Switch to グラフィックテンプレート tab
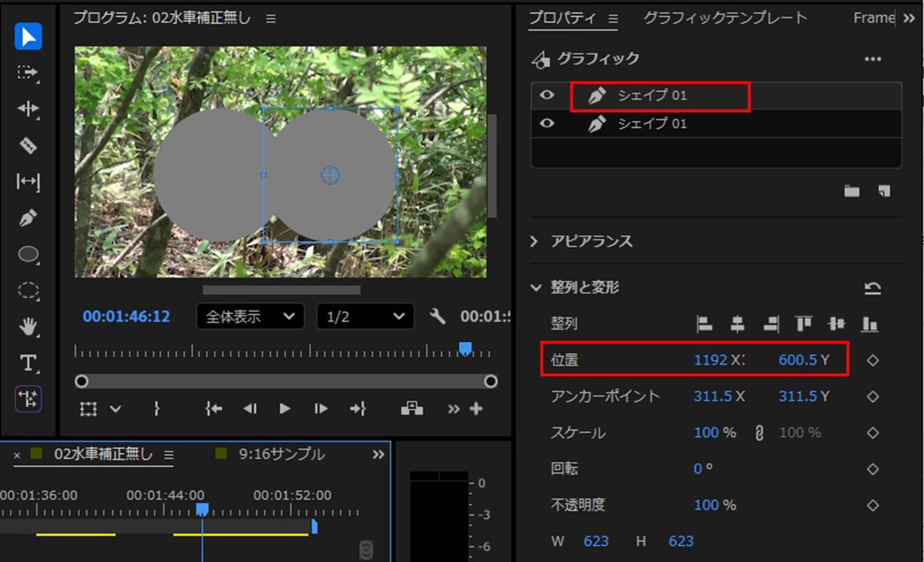924x562 pixels. point(725,18)
